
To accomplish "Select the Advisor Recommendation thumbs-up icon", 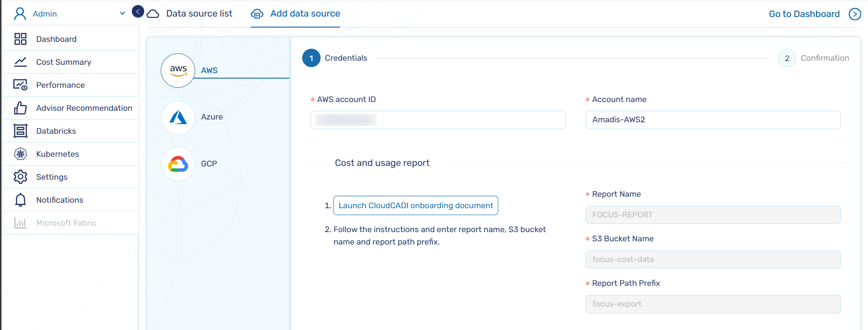I will [20, 108].
